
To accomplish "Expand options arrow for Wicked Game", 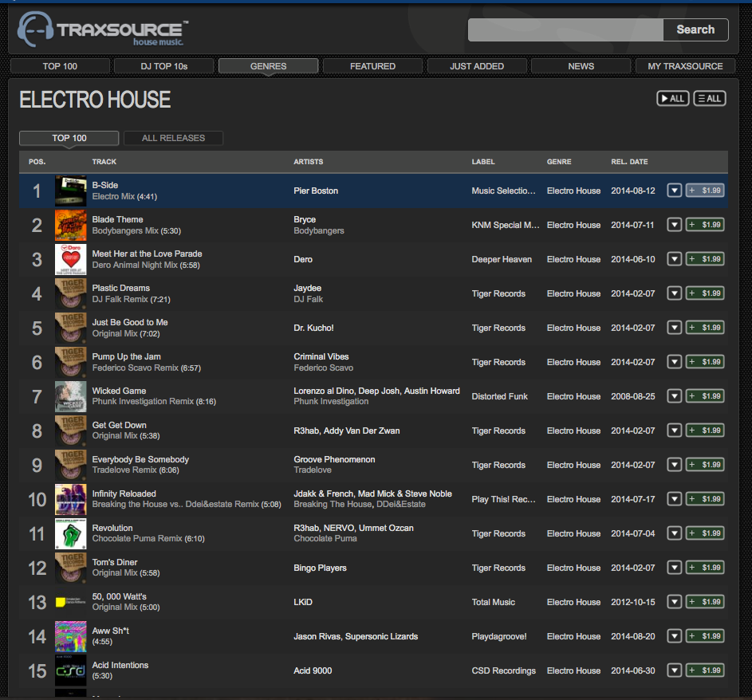I will (x=675, y=396).
